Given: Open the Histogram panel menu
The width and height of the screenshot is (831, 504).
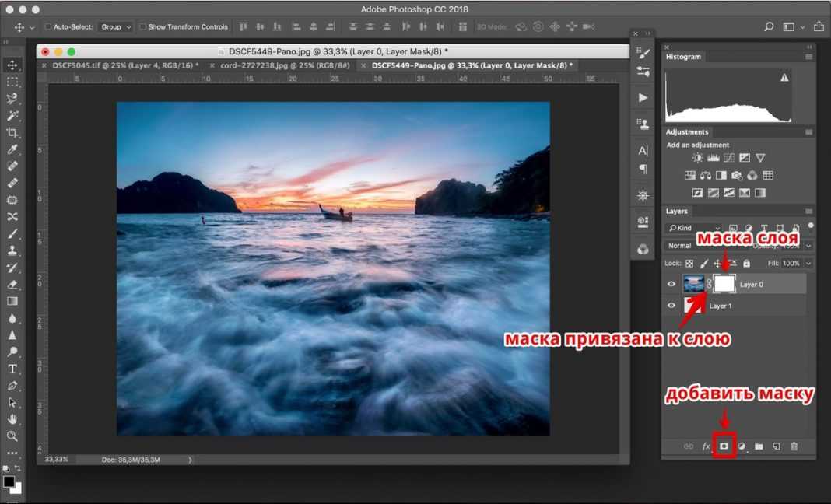Looking at the screenshot, I should (x=808, y=57).
